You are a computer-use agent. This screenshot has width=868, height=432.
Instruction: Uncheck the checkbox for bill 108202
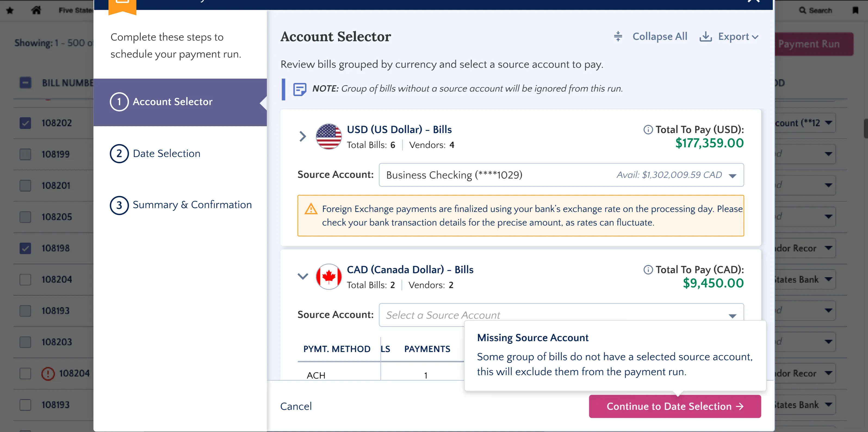click(x=25, y=123)
